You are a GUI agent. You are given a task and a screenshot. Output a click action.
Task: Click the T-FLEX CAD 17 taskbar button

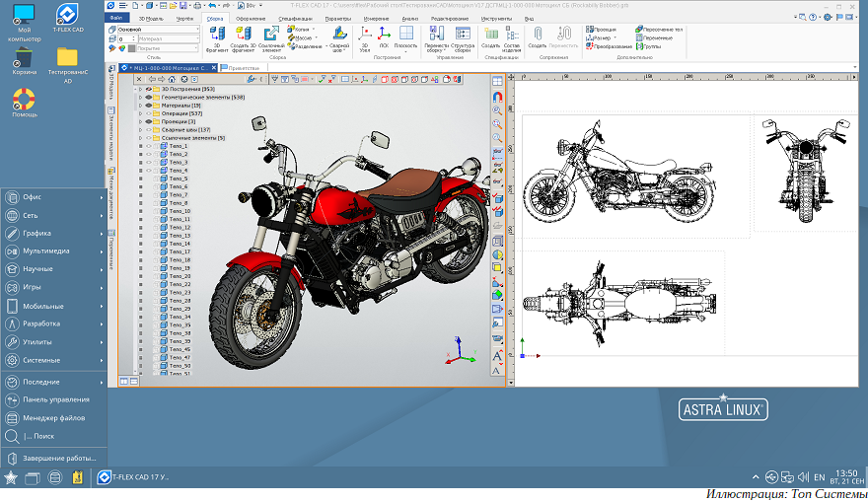134,477
